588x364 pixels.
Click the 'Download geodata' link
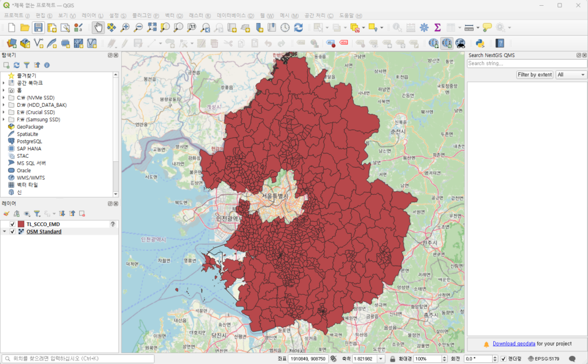point(514,343)
